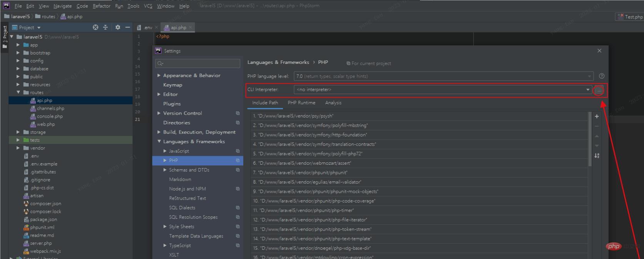Open the File menu
This screenshot has height=259, width=644.
[x=18, y=6]
